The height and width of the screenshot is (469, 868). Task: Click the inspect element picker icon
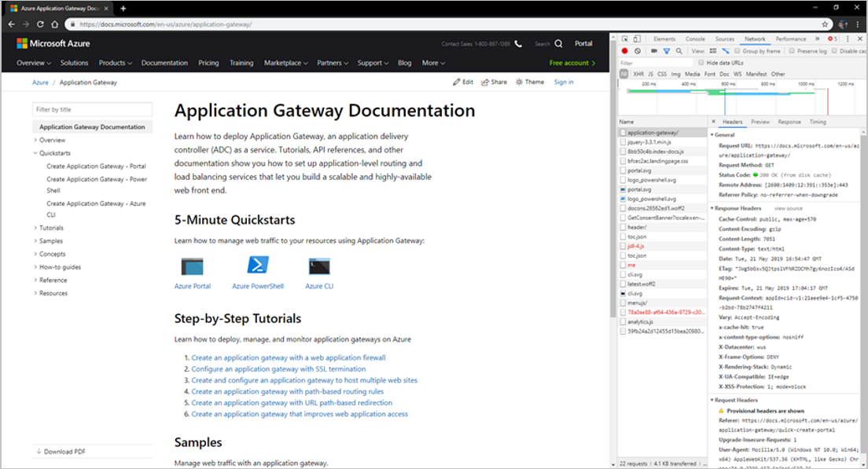[625, 38]
